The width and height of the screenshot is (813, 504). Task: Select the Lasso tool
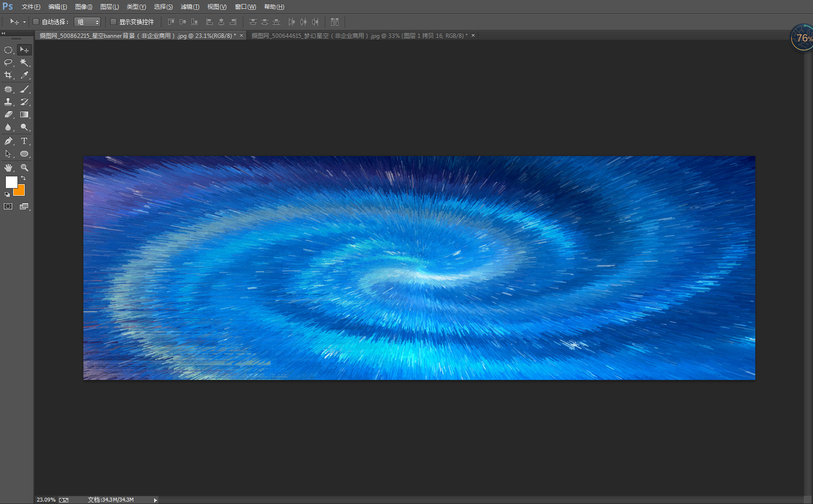point(8,63)
